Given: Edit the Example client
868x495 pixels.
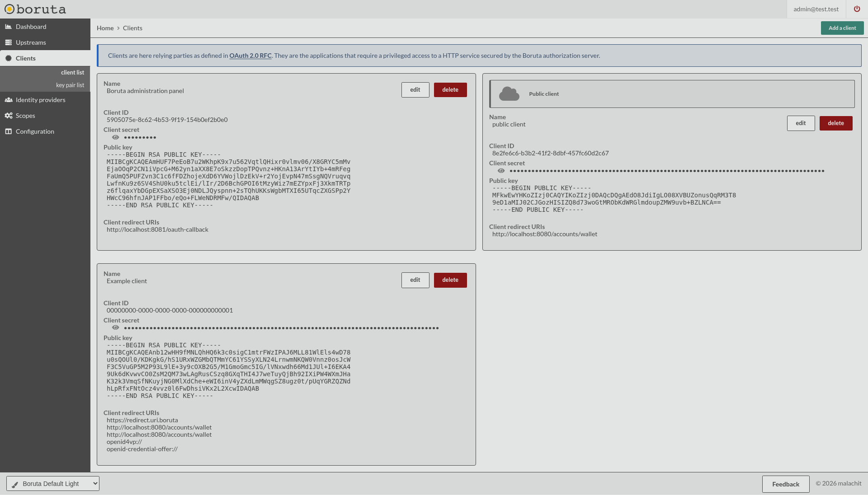Looking at the screenshot, I should pos(415,280).
